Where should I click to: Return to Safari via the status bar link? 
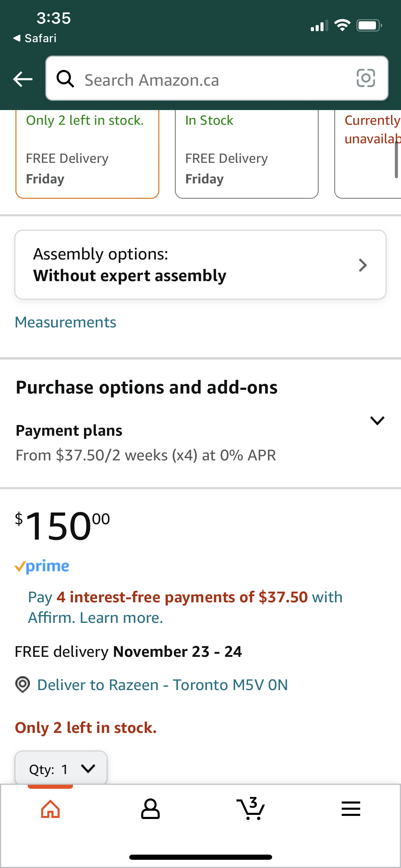(35, 38)
